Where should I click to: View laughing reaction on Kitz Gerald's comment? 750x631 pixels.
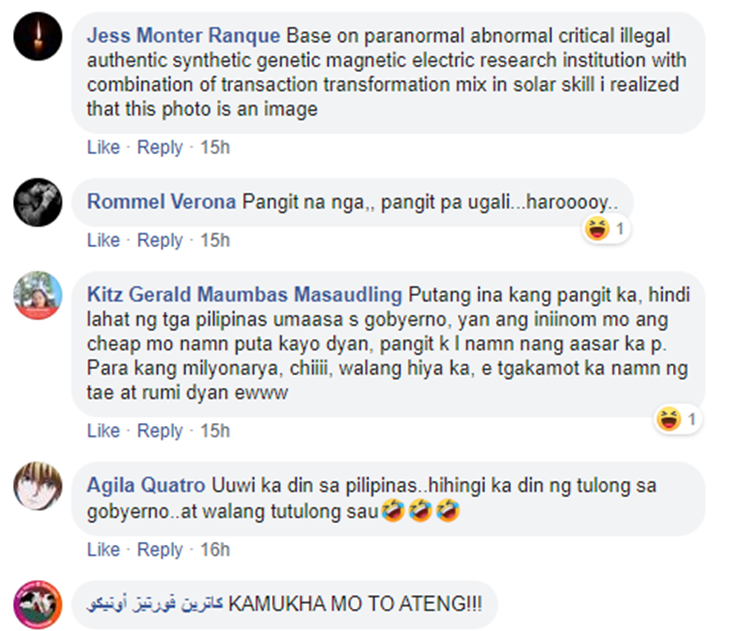click(678, 420)
